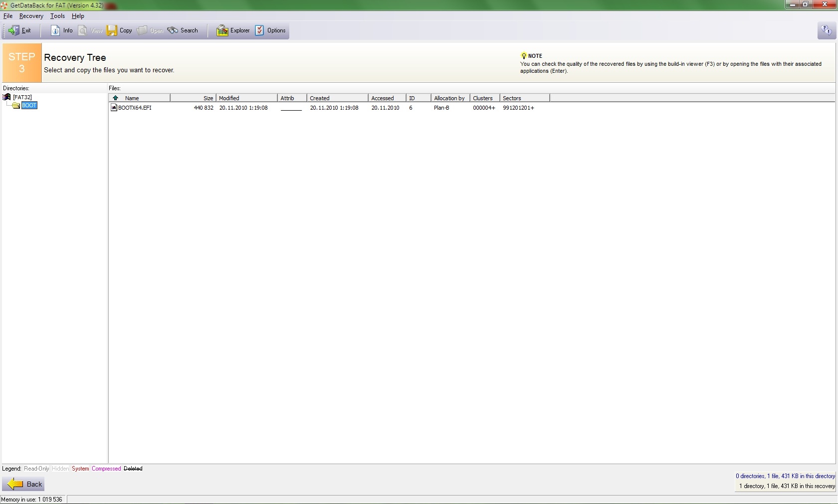Click the View toolbar button
Image resolution: width=838 pixels, height=504 pixels.
tap(90, 30)
